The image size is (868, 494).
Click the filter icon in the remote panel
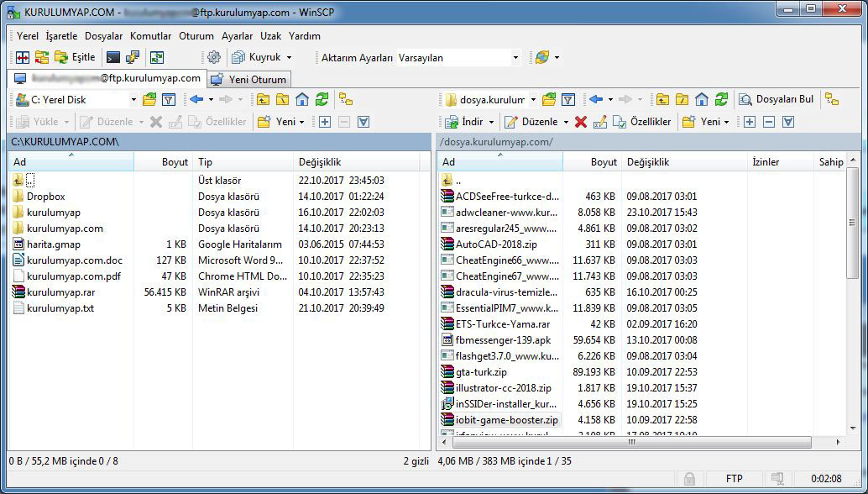(x=567, y=100)
